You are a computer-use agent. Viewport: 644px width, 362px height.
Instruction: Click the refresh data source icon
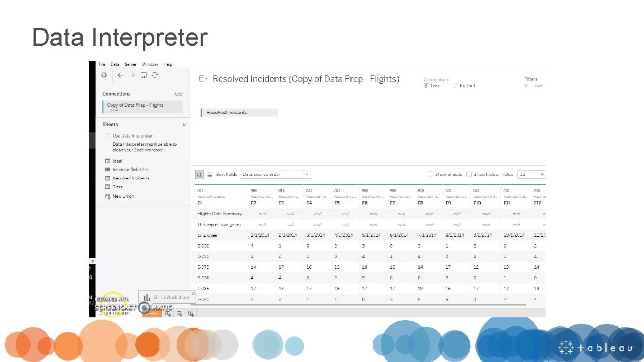155,75
